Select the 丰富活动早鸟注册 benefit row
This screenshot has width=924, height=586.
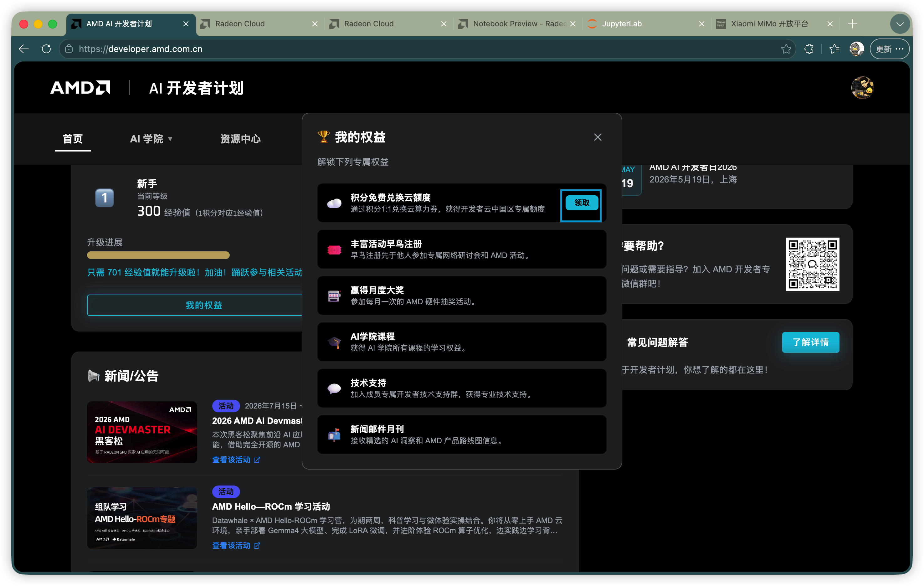click(x=462, y=249)
